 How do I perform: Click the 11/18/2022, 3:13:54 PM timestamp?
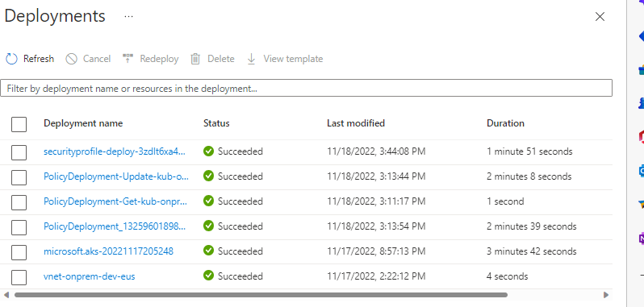[x=376, y=226]
